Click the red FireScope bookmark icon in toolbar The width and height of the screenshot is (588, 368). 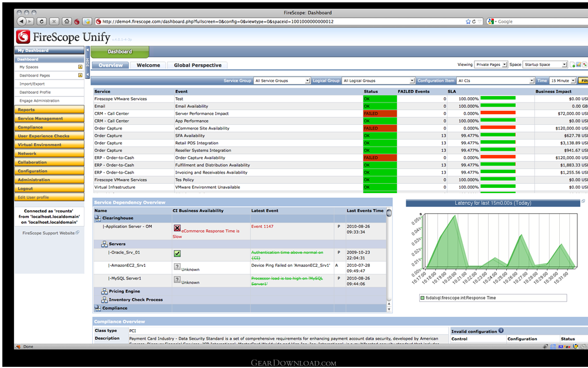click(77, 22)
